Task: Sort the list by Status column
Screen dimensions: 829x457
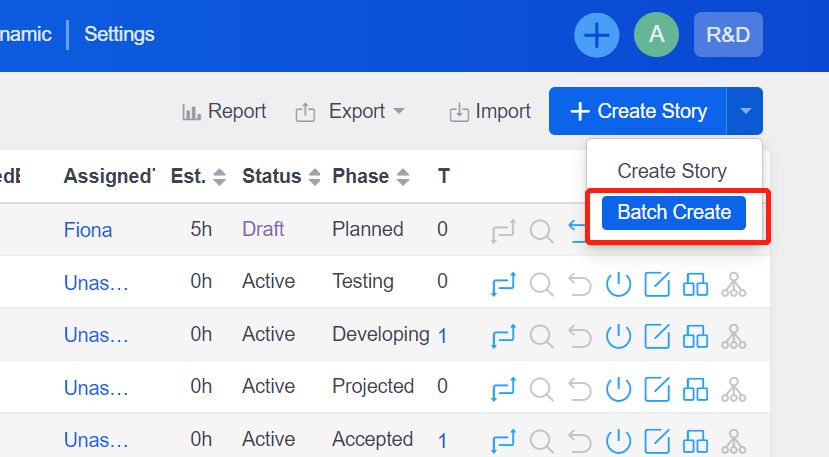Action: [x=314, y=177]
